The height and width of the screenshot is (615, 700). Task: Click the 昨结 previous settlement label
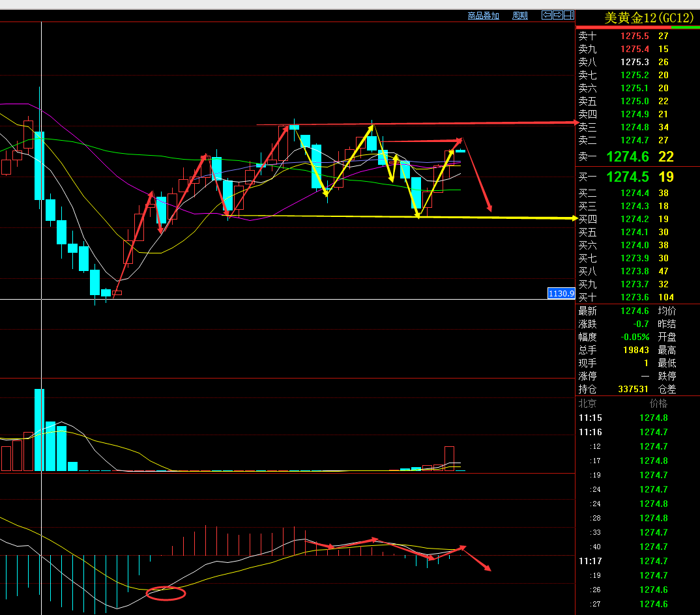[x=667, y=324]
